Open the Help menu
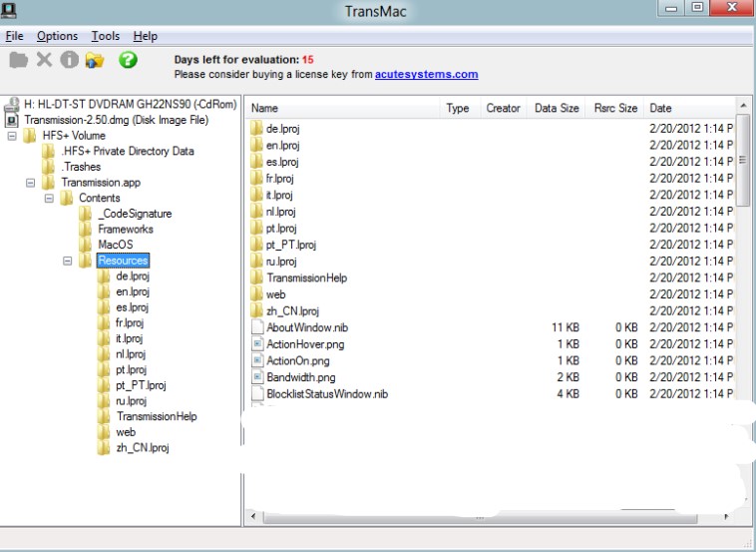This screenshot has height=552, width=756. pyautogui.click(x=146, y=36)
